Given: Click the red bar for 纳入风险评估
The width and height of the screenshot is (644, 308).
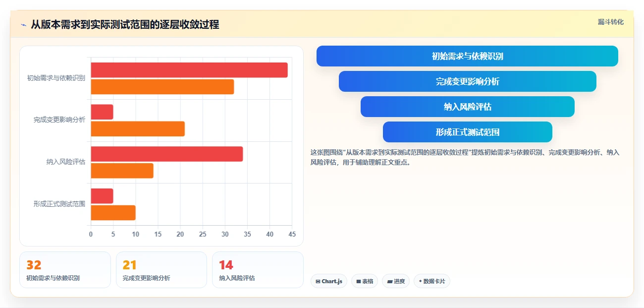Looking at the screenshot, I should pyautogui.click(x=167, y=154).
